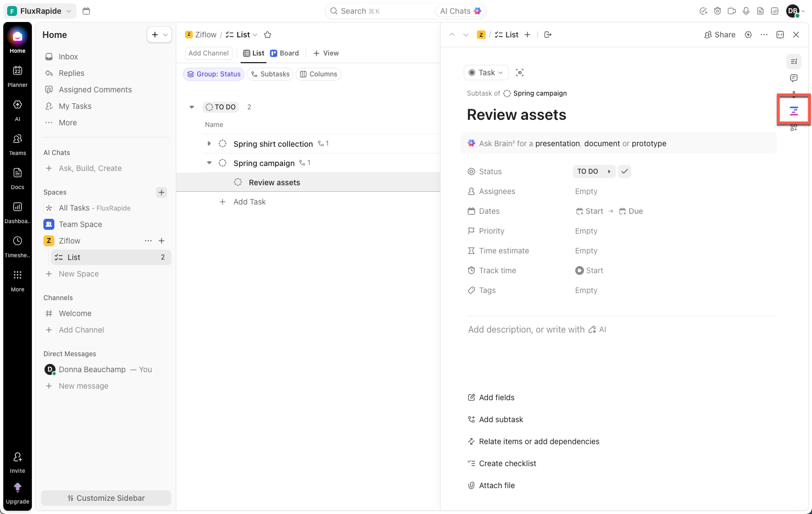Toggle the Subtasks display option

pyautogui.click(x=270, y=74)
